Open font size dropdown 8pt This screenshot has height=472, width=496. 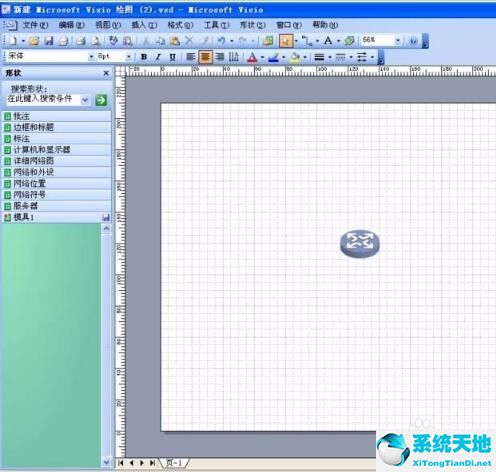point(129,57)
